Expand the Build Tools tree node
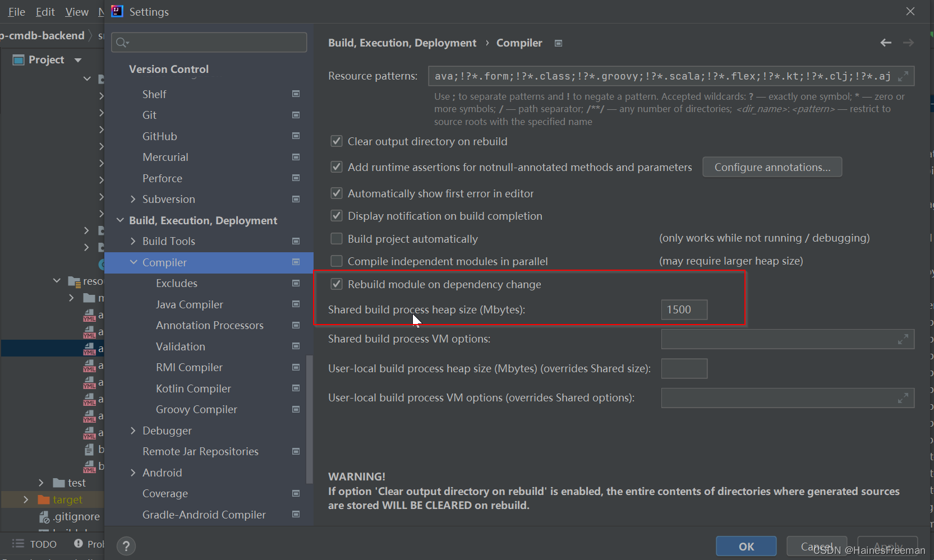This screenshot has height=560, width=934. (133, 241)
